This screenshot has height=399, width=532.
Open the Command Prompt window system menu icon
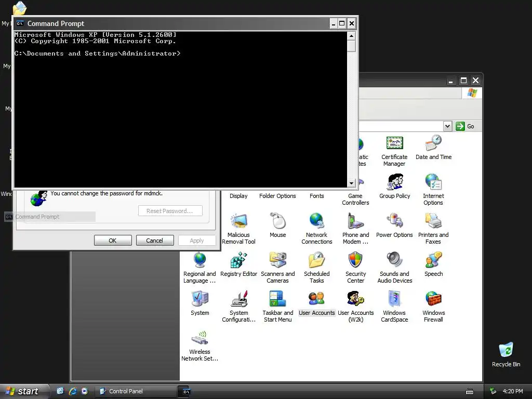point(20,23)
